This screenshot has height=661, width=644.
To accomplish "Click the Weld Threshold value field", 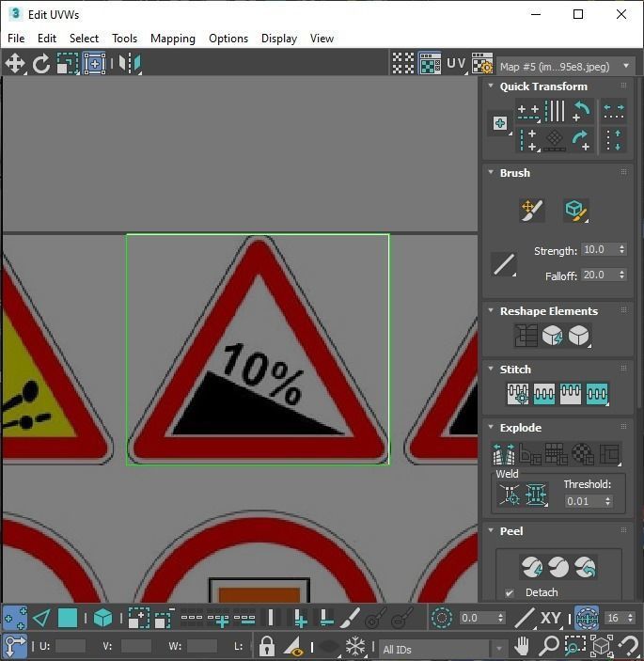I will (584, 501).
